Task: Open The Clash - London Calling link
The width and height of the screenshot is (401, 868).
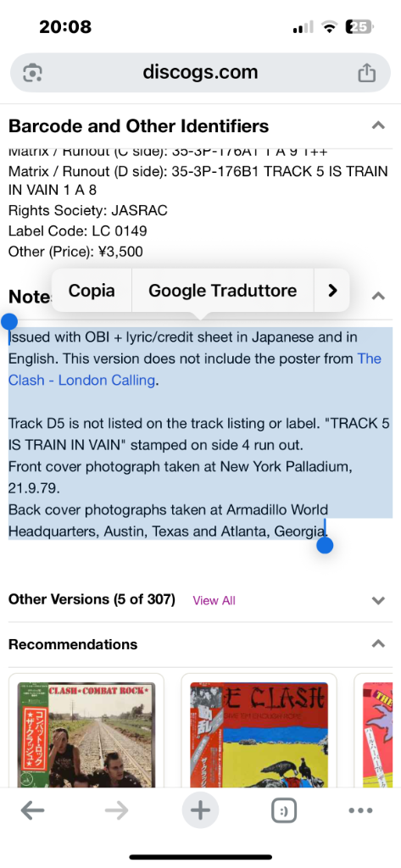Action: 195,370
